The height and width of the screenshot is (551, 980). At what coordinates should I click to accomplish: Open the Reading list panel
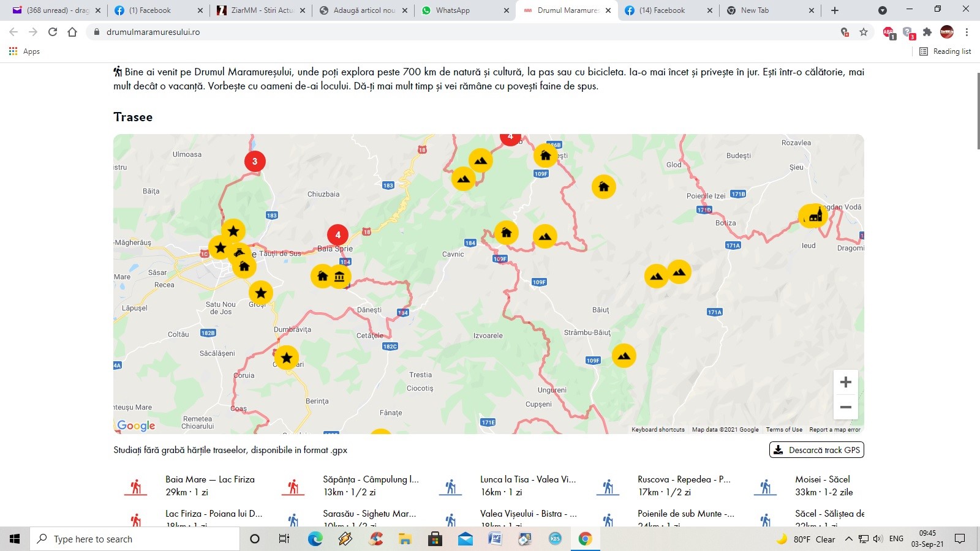click(945, 51)
